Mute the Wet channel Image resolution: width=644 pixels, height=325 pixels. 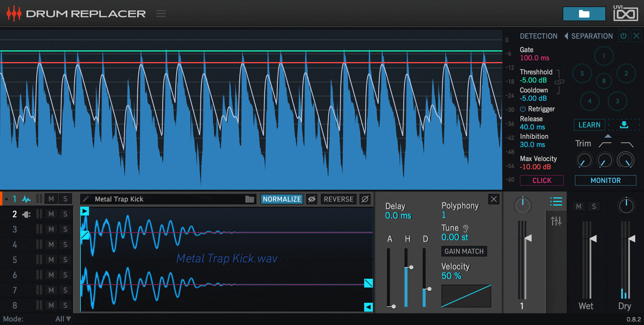pos(579,206)
